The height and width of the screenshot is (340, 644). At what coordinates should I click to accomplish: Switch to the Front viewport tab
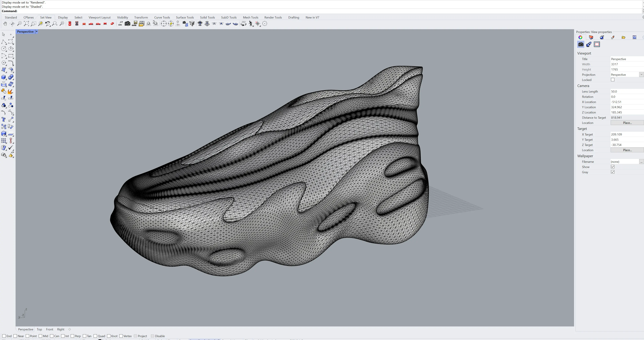pos(49,329)
